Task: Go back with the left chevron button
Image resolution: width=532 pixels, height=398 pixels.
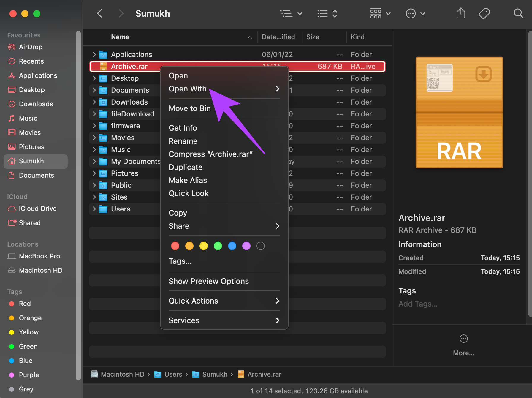Action: 100,13
